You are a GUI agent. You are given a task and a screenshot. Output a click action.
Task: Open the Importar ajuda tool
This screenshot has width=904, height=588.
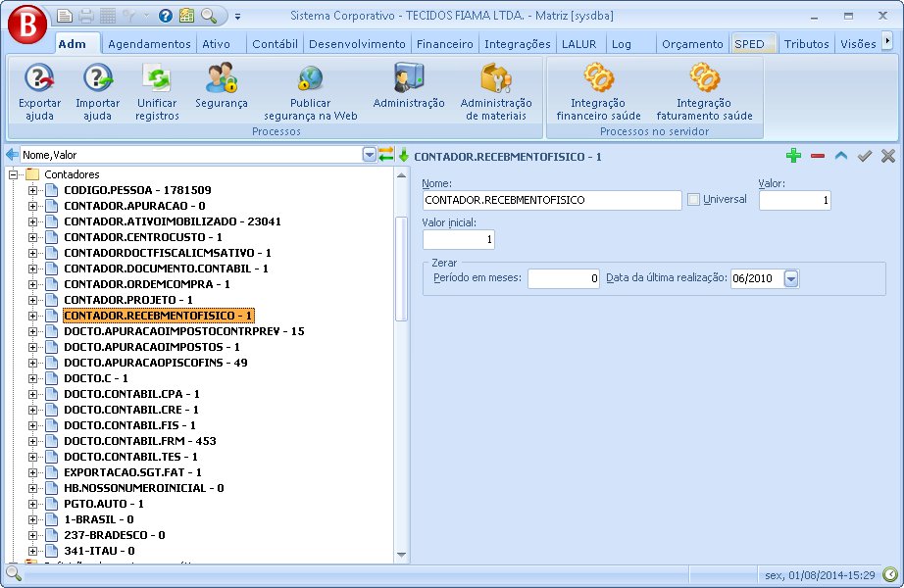(x=97, y=79)
